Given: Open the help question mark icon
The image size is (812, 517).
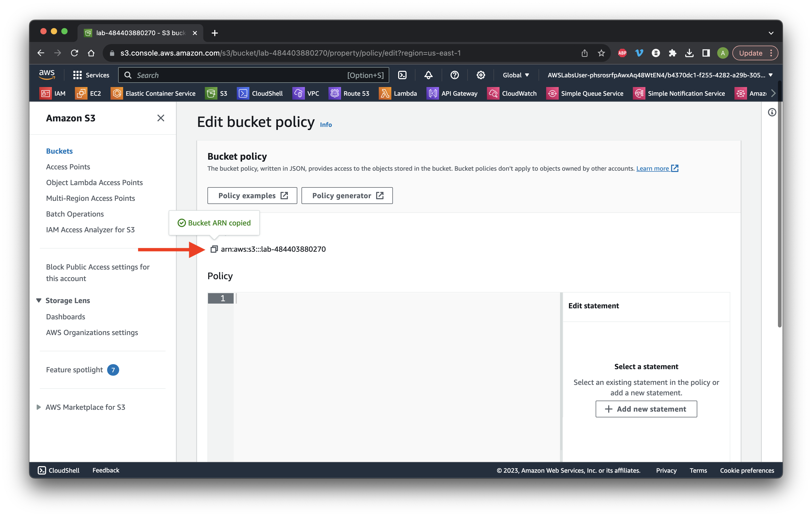Looking at the screenshot, I should [454, 75].
